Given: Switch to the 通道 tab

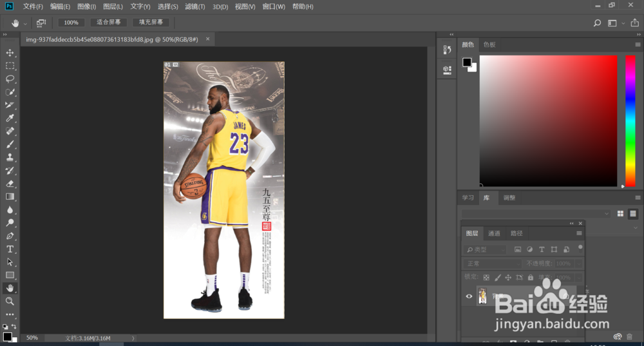Looking at the screenshot, I should click(x=494, y=233).
